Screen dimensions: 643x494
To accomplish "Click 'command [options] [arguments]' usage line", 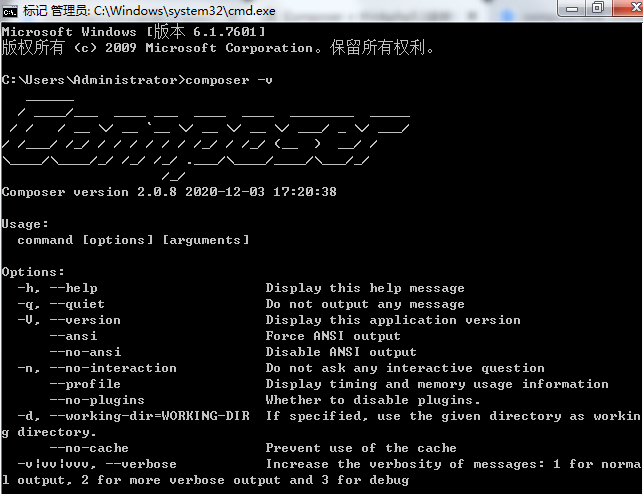I will pyautogui.click(x=133, y=240).
